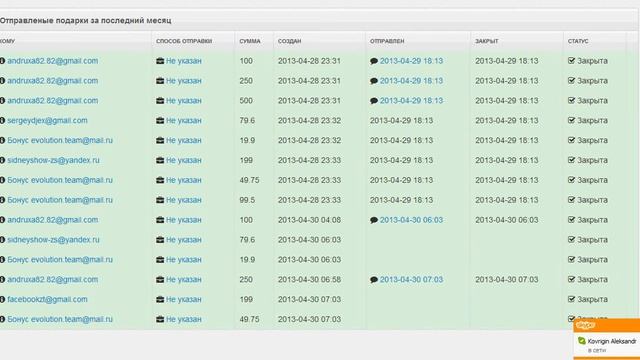This screenshot has height=360, width=640.
Task: Click comment bubble beside 2013-04-30 07:03 sent date
Action: 374,280
